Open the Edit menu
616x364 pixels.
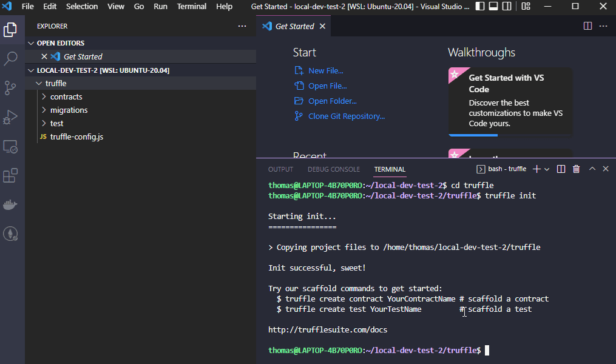(x=50, y=6)
